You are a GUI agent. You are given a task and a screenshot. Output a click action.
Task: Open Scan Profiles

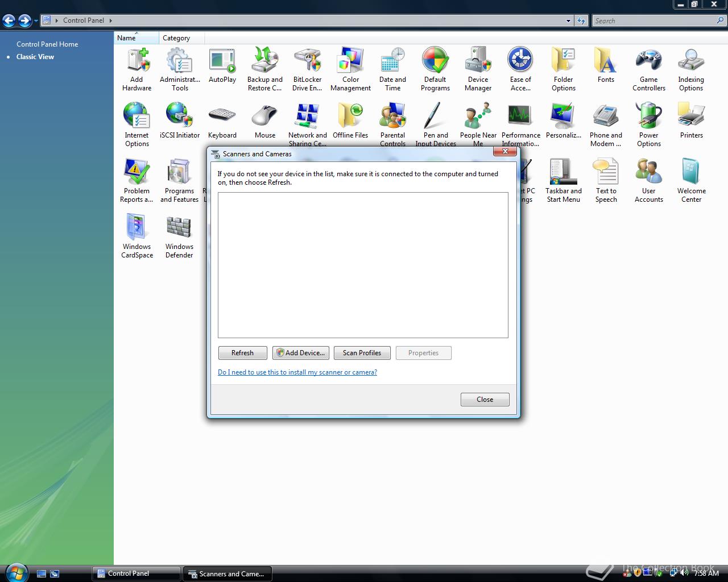(362, 353)
